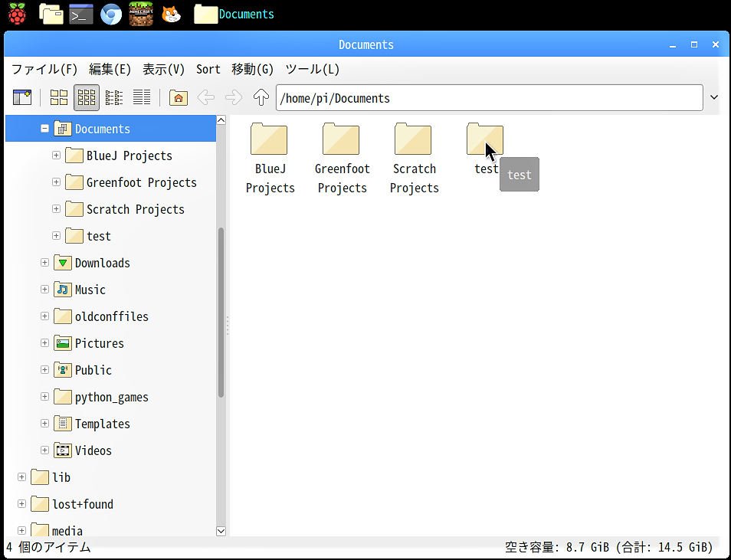Start Minecraft Pi from taskbar
The height and width of the screenshot is (560, 731).
coord(141,14)
